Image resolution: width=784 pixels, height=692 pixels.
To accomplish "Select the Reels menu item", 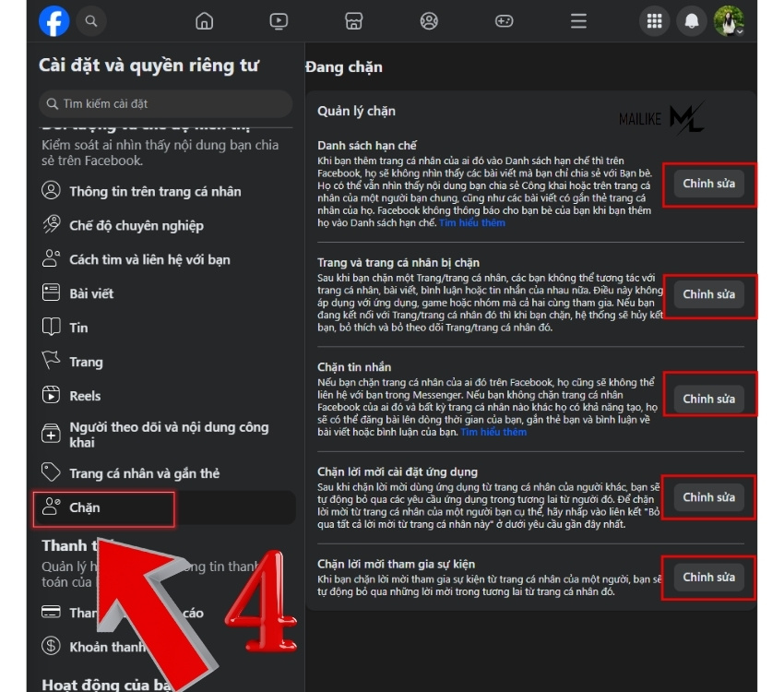I will coord(85,396).
